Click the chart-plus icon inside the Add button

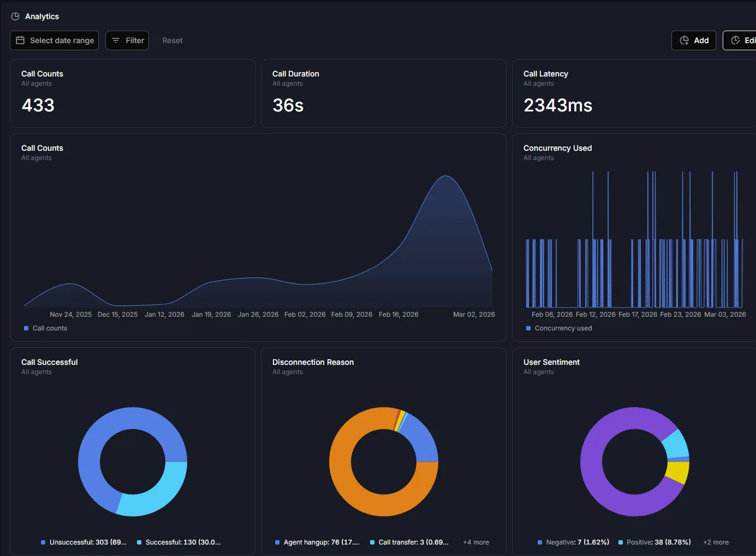coord(684,40)
